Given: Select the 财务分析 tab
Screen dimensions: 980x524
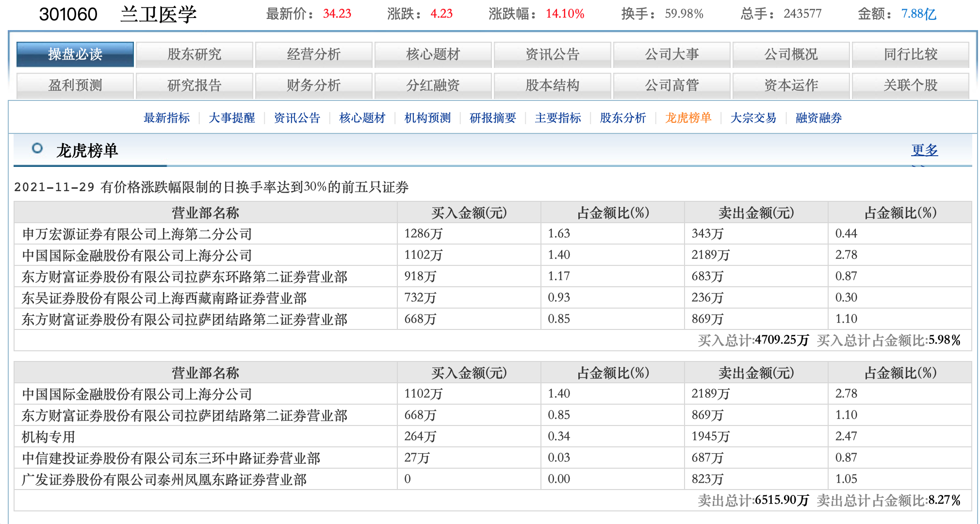Looking at the screenshot, I should (x=314, y=85).
